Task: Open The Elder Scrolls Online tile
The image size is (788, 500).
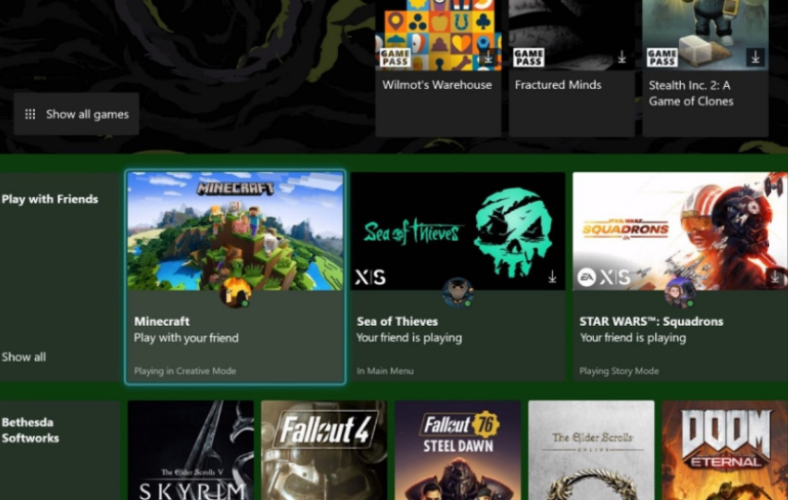Action: point(592,450)
